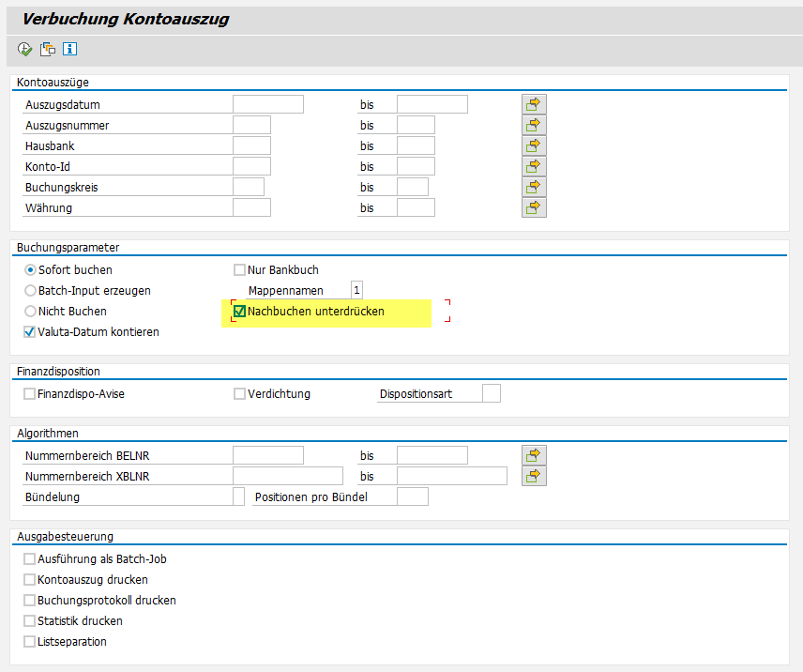Click the Execute (clock checkmark) toolbar icon

(24, 50)
